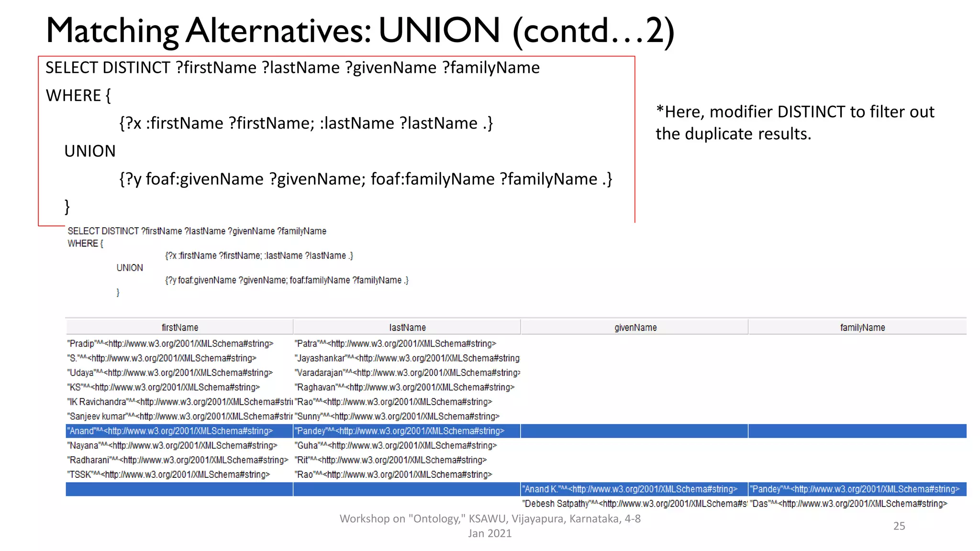Select the "Pradip" firstName cell
Image resolution: width=980 pixels, height=551 pixels.
179,343
